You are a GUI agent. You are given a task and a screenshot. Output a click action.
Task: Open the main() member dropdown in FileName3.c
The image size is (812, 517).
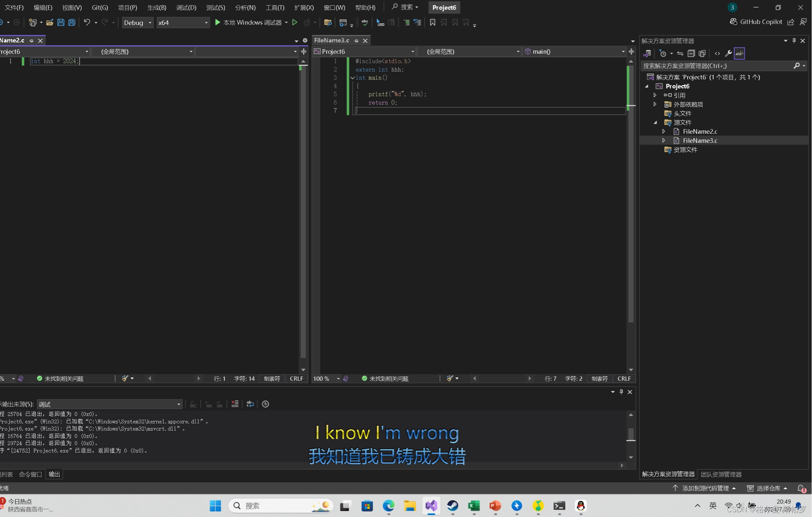coord(574,51)
